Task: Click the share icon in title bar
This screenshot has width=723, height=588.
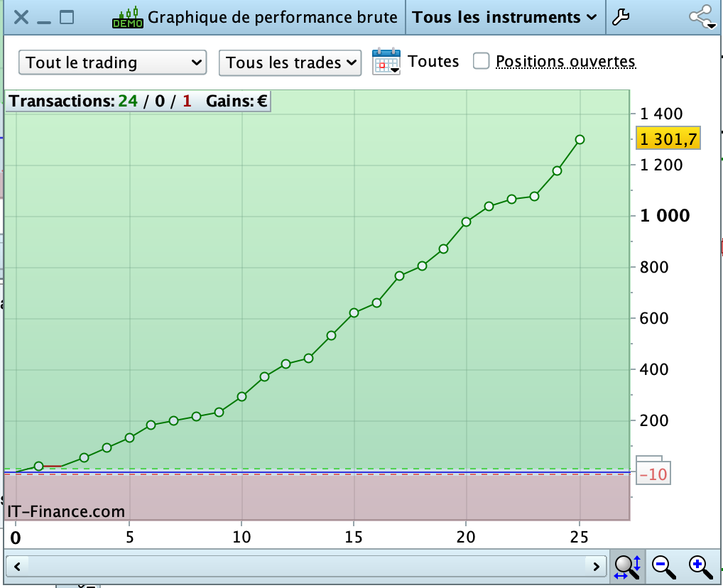Action: (702, 17)
